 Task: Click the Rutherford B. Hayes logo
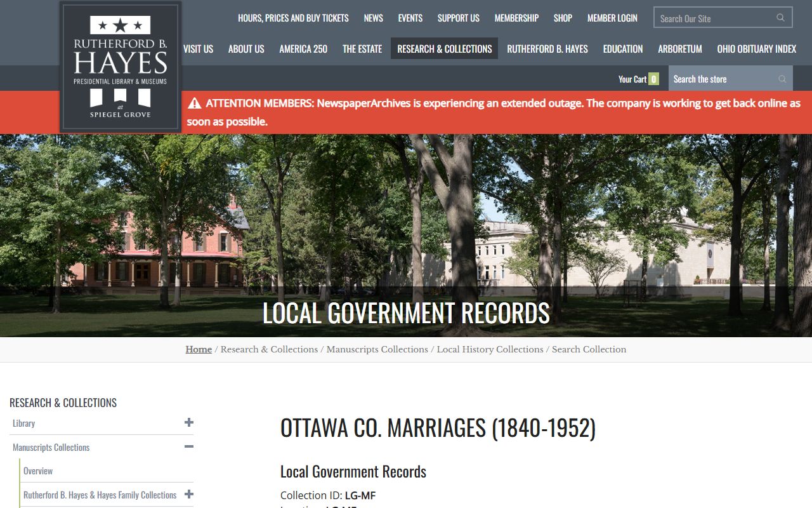tap(121, 67)
